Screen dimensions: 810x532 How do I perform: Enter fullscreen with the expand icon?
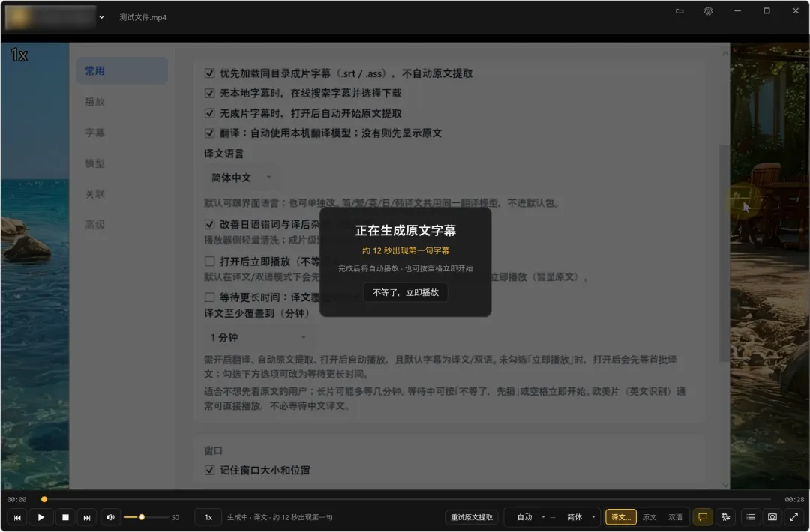pos(794,516)
